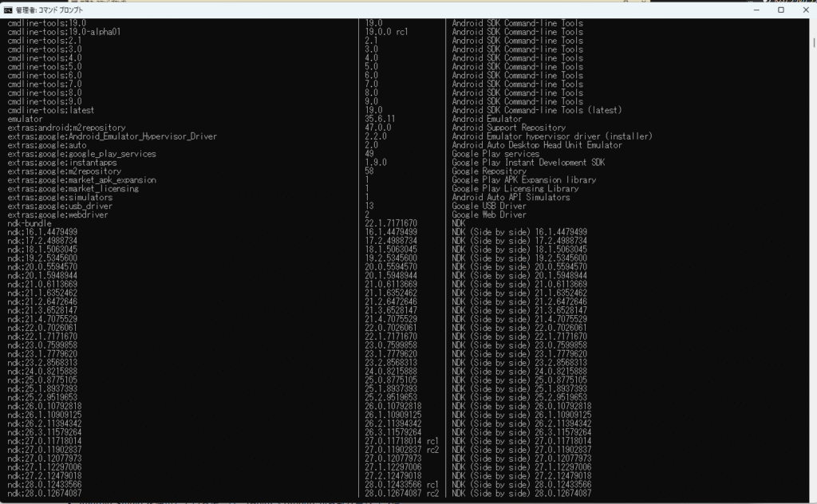This screenshot has height=504, width=817.
Task: Click the 'Google Repository' description
Action: [489, 171]
